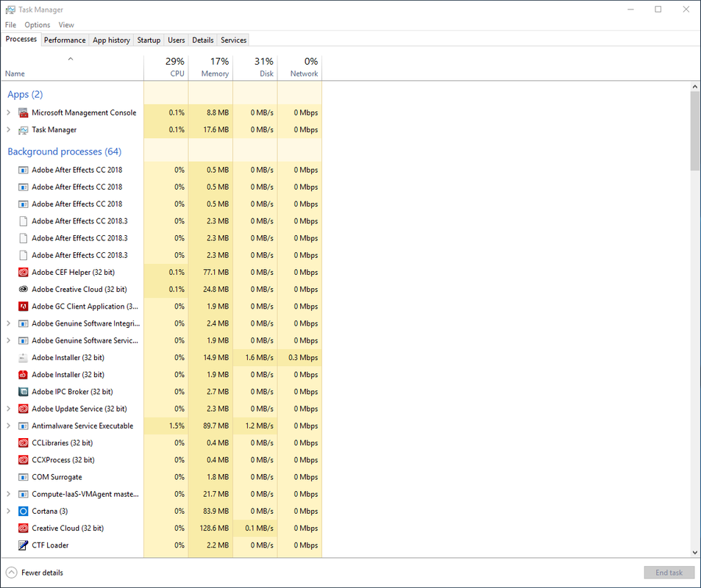Click the Adobe CEF Helper icon

pyautogui.click(x=24, y=272)
